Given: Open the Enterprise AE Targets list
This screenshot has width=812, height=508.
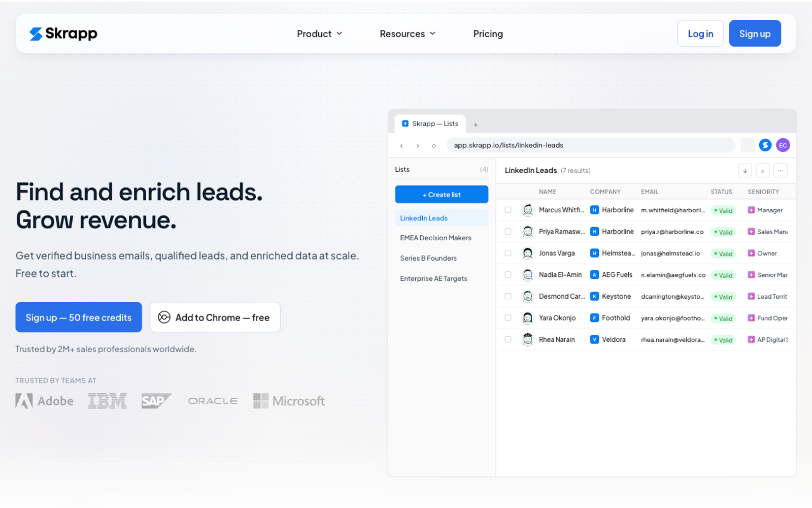Looking at the screenshot, I should pos(442,278).
